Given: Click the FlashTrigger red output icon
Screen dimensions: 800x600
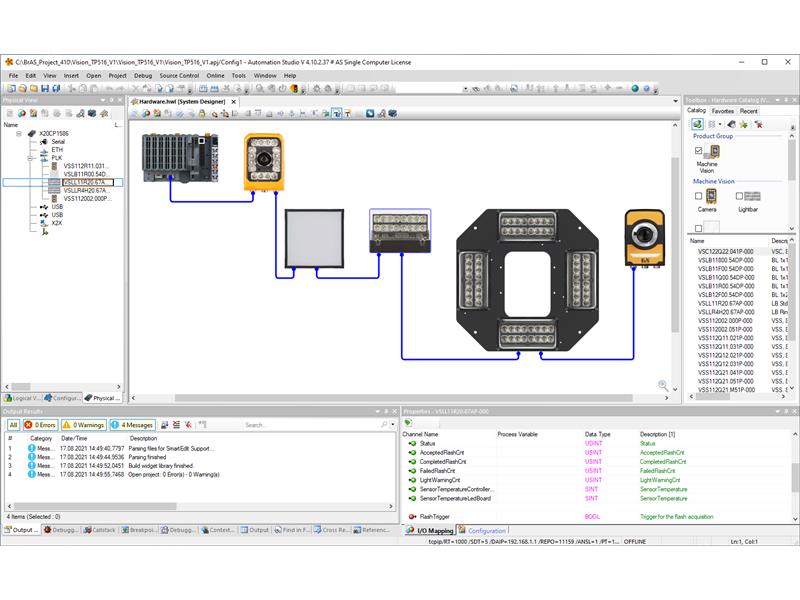Looking at the screenshot, I should pyautogui.click(x=412, y=516).
